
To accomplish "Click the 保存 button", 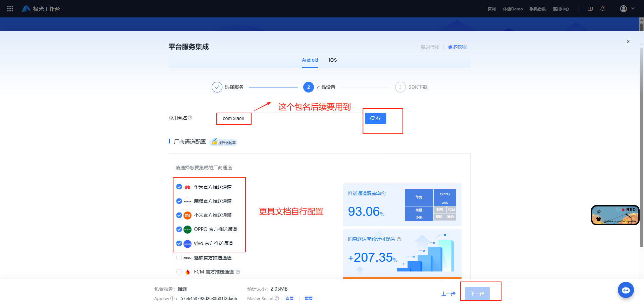I will [375, 118].
